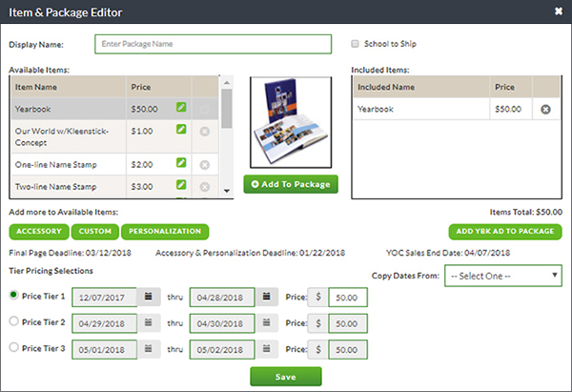Click the Save button
The width and height of the screenshot is (572, 392).
pos(286,376)
